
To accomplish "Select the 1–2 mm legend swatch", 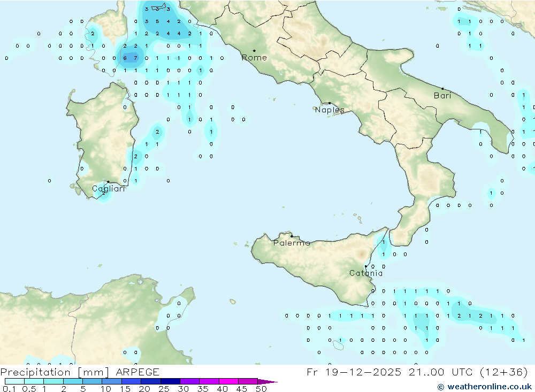I will [x=53, y=381].
